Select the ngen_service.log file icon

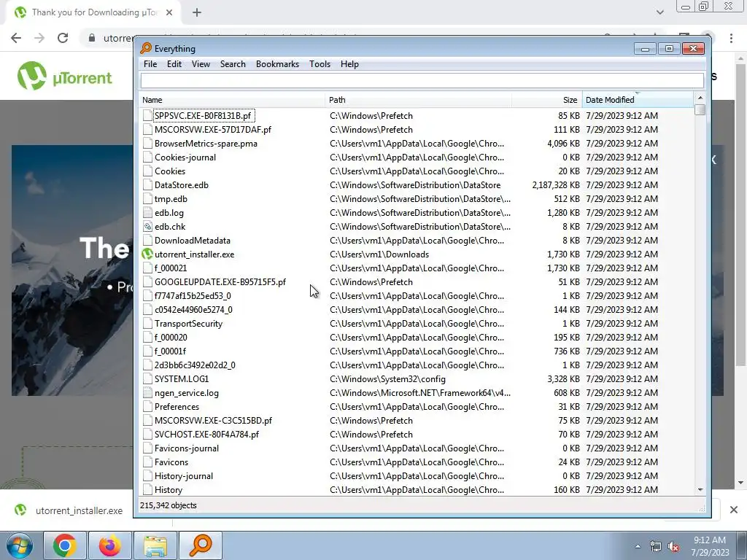pos(147,393)
